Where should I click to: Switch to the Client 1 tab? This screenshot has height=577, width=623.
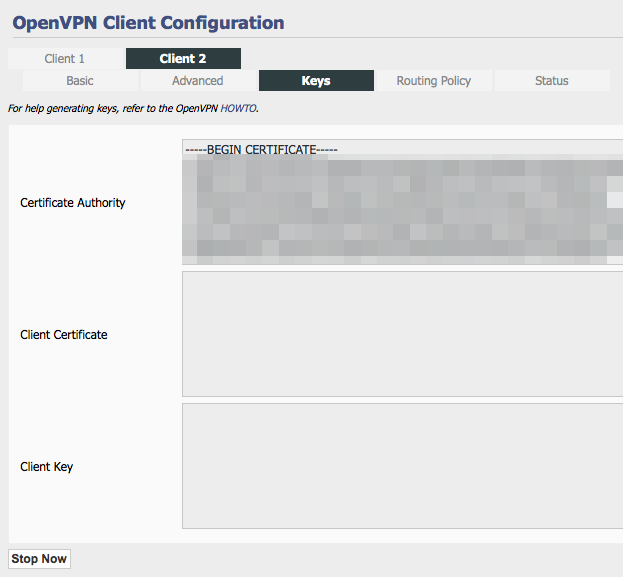coord(65,58)
